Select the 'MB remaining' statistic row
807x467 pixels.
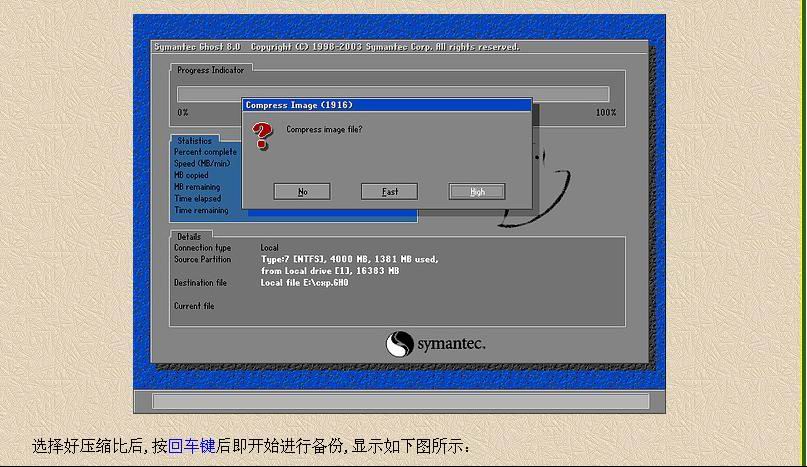(197, 187)
